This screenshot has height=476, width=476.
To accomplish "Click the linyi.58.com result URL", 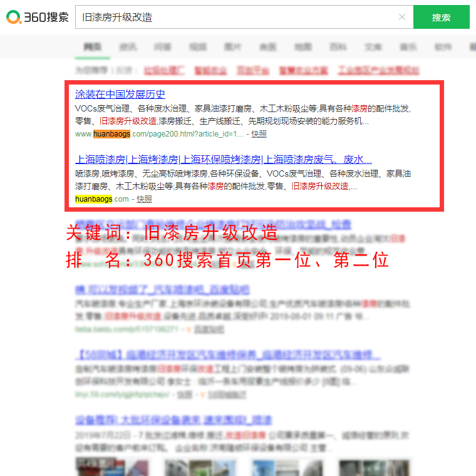I will 122,395.
